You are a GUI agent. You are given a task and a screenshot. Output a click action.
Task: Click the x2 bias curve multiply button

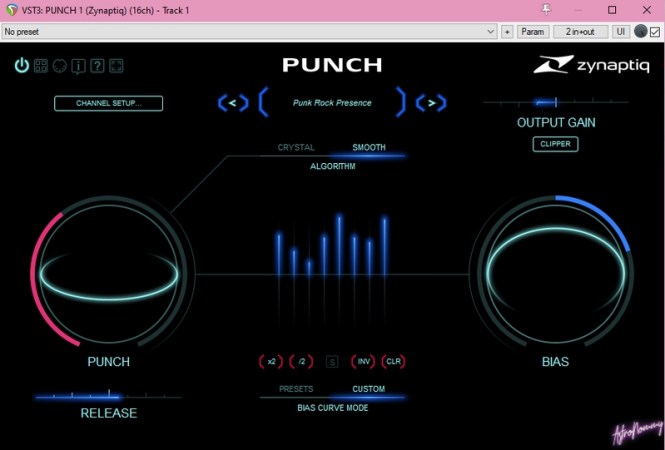click(271, 361)
